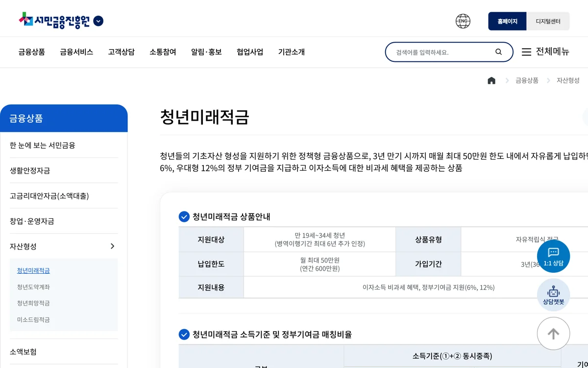Click the up-arrow back to top button

pos(553,334)
